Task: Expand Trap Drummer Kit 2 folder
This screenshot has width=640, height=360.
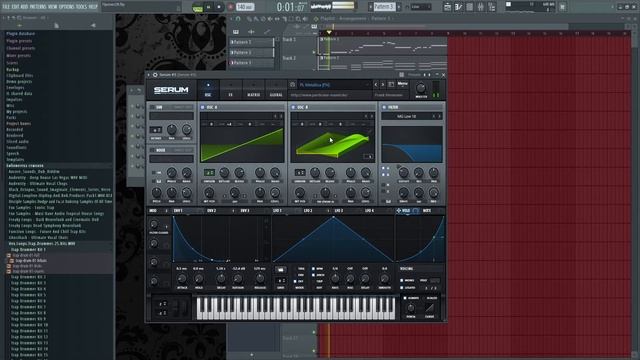Action: point(28,277)
